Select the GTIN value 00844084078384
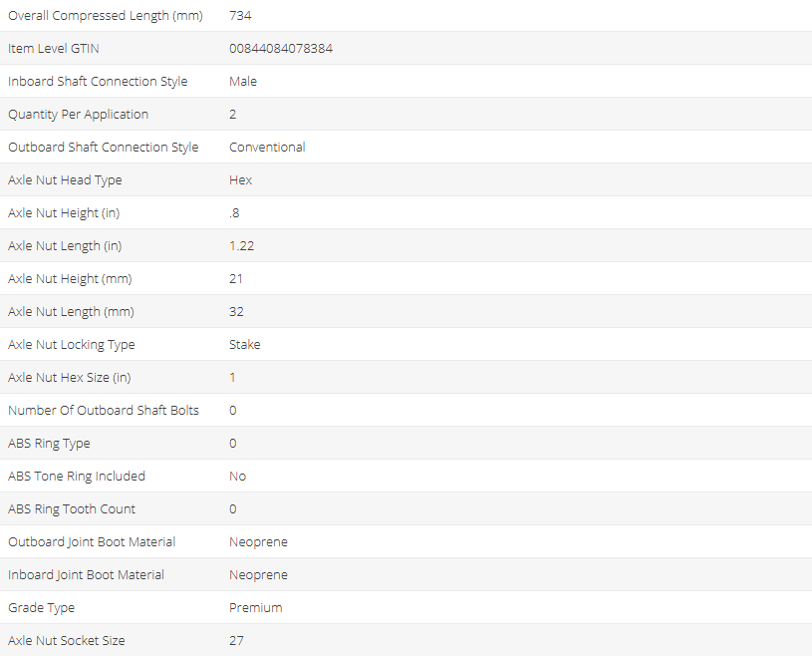 tap(280, 49)
